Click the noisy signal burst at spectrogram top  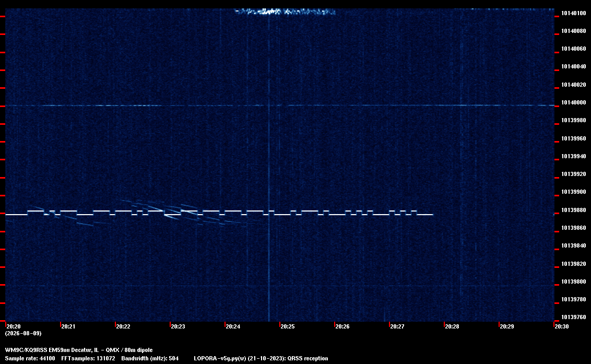pos(285,11)
